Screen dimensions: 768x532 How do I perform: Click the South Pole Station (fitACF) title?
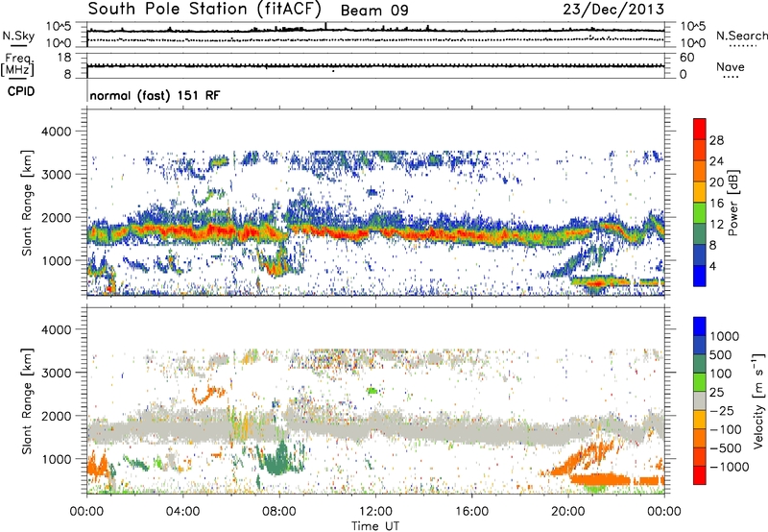(x=204, y=9)
